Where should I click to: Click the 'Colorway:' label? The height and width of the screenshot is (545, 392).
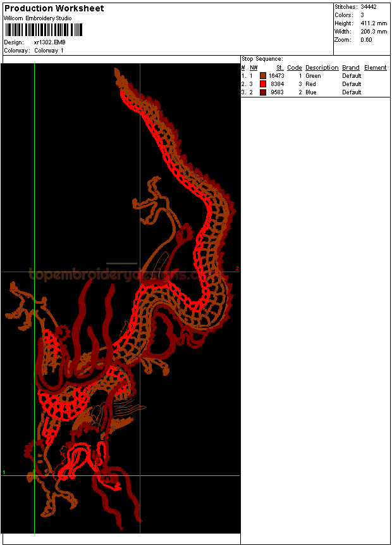click(x=17, y=51)
